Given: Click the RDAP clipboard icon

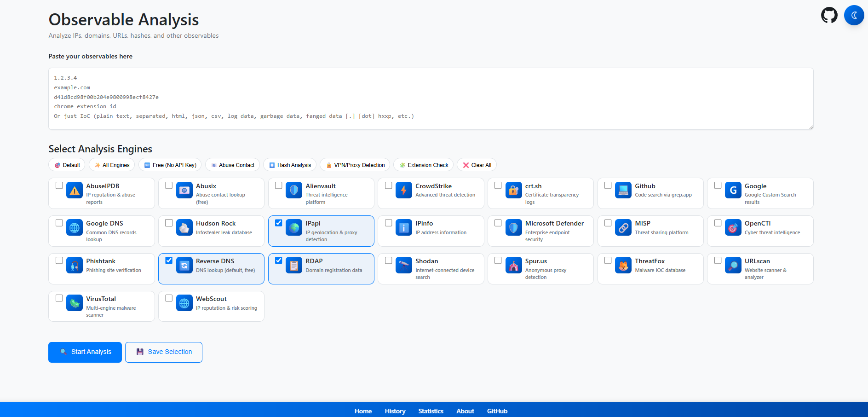Looking at the screenshot, I should pos(294,265).
